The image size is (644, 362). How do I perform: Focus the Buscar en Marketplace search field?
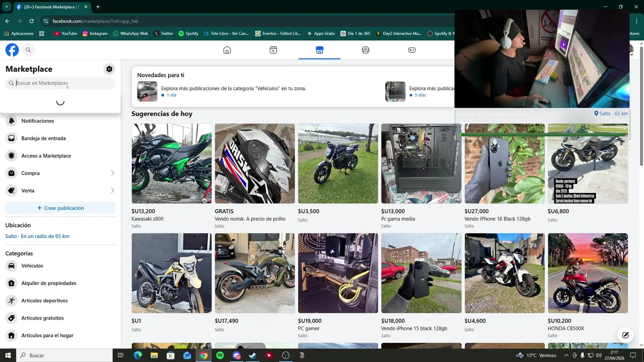[x=60, y=83]
